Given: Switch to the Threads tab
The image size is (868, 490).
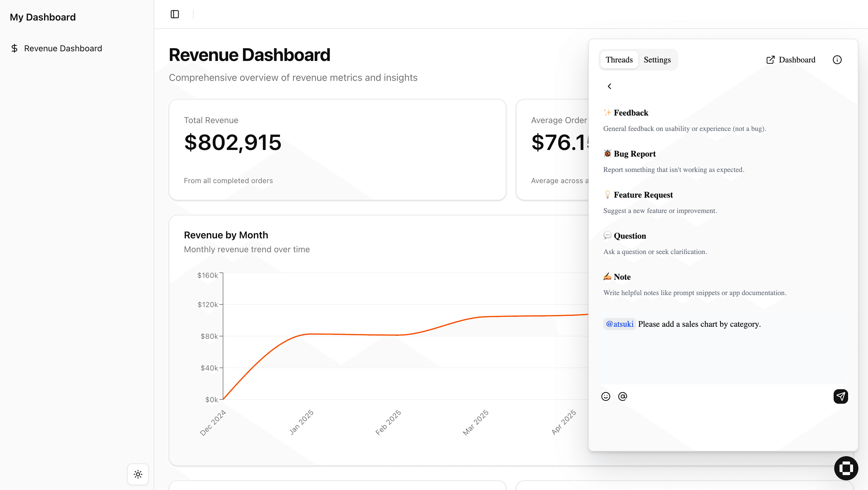Looking at the screenshot, I should [619, 60].
